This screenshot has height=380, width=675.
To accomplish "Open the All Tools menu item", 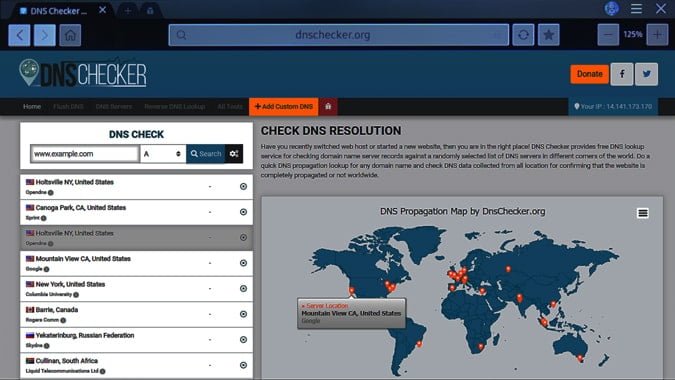I will pyautogui.click(x=230, y=106).
